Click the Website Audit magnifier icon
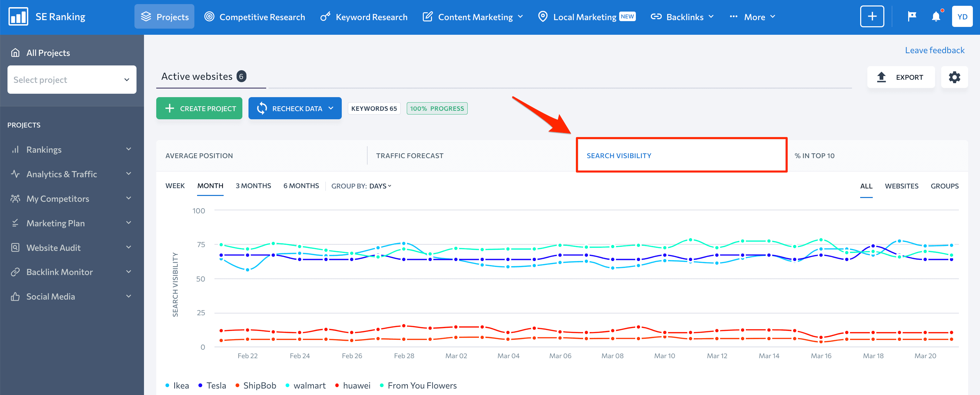 [15, 247]
